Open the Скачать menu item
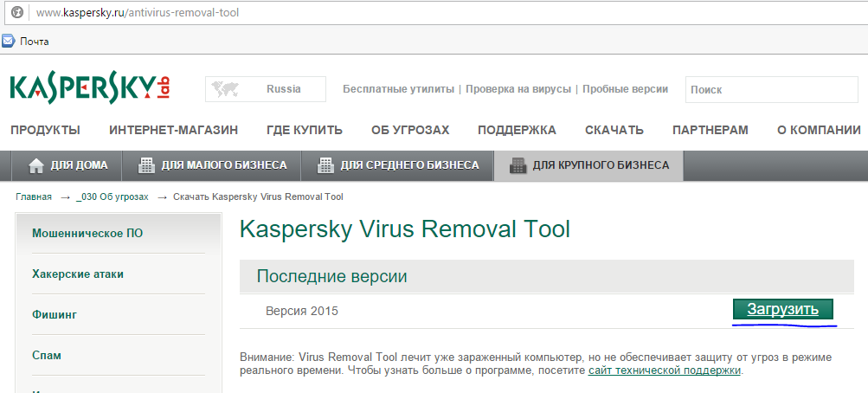 click(x=614, y=131)
